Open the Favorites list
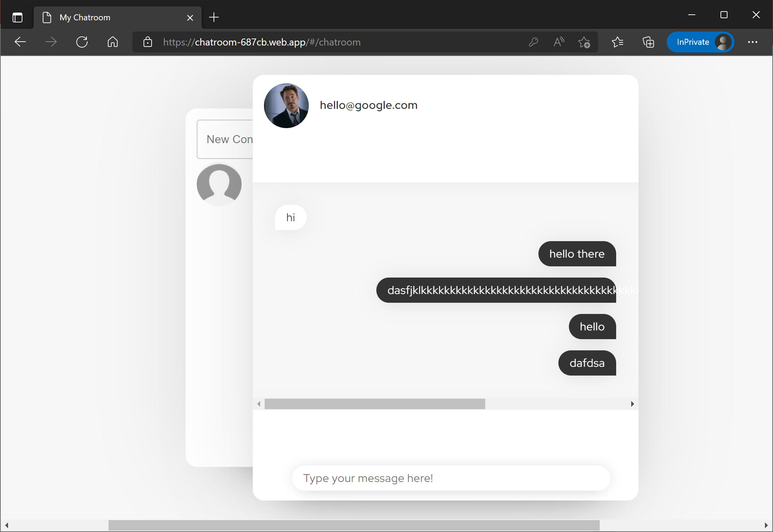Image resolution: width=773 pixels, height=532 pixels. pos(618,42)
